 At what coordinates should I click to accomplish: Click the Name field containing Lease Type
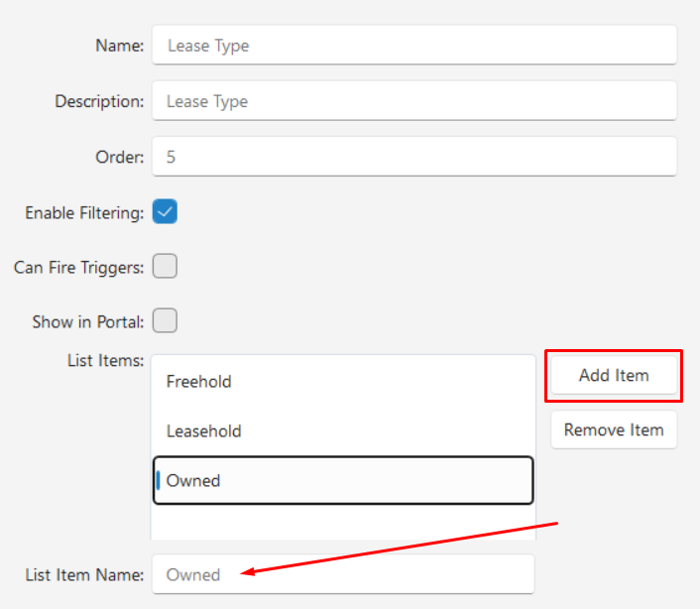(414, 45)
